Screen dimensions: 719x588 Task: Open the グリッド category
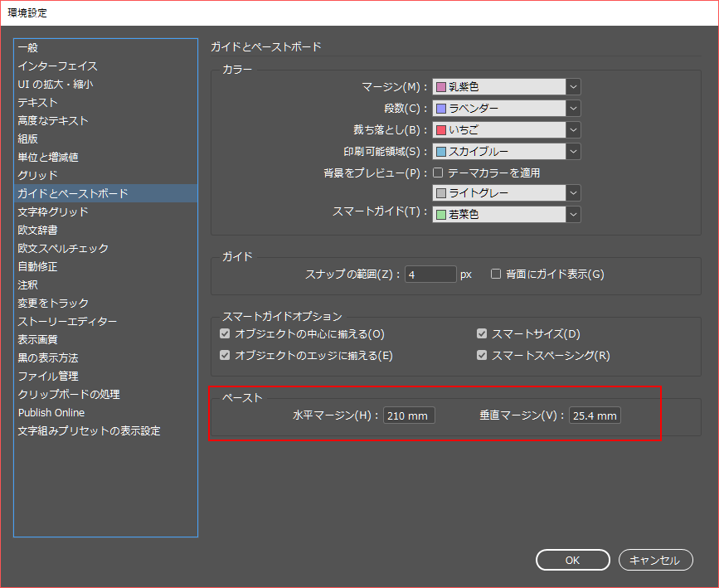106,175
